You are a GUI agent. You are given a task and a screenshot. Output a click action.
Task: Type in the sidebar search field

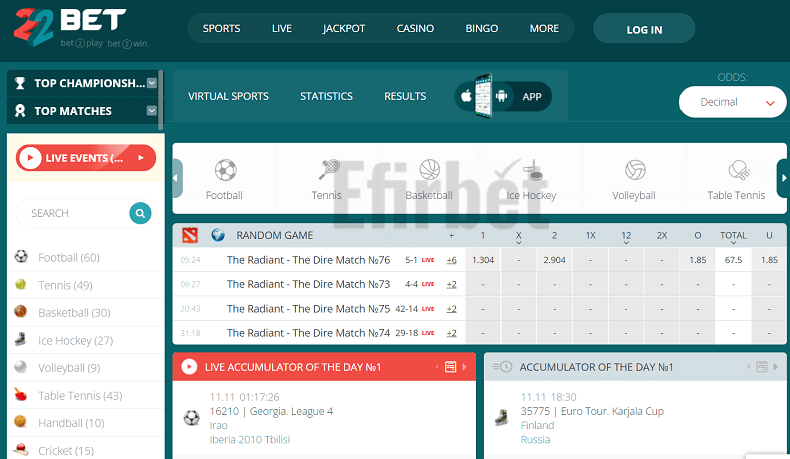(72, 213)
